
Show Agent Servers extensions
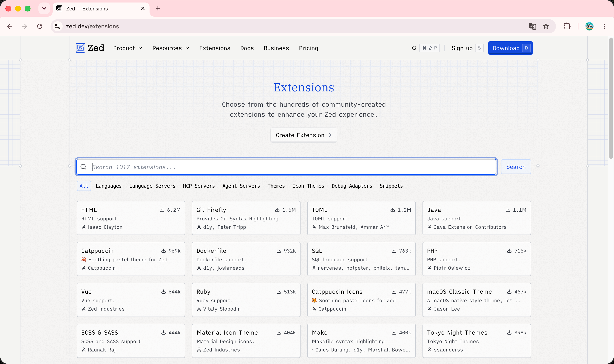[x=241, y=186]
